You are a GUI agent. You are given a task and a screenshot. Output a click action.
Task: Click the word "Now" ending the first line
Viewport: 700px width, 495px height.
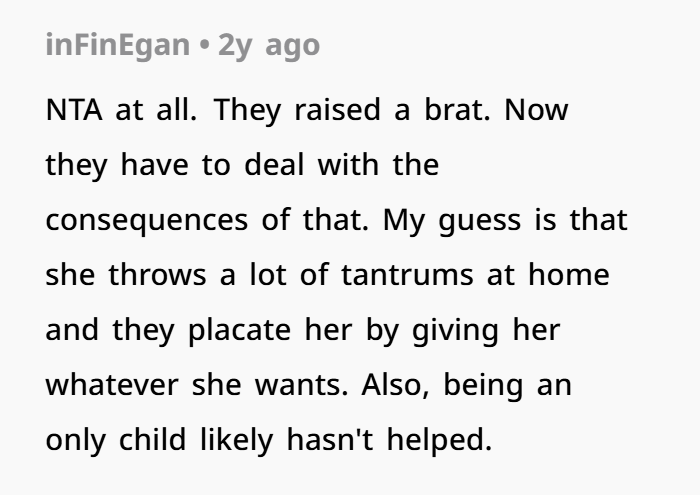536,110
